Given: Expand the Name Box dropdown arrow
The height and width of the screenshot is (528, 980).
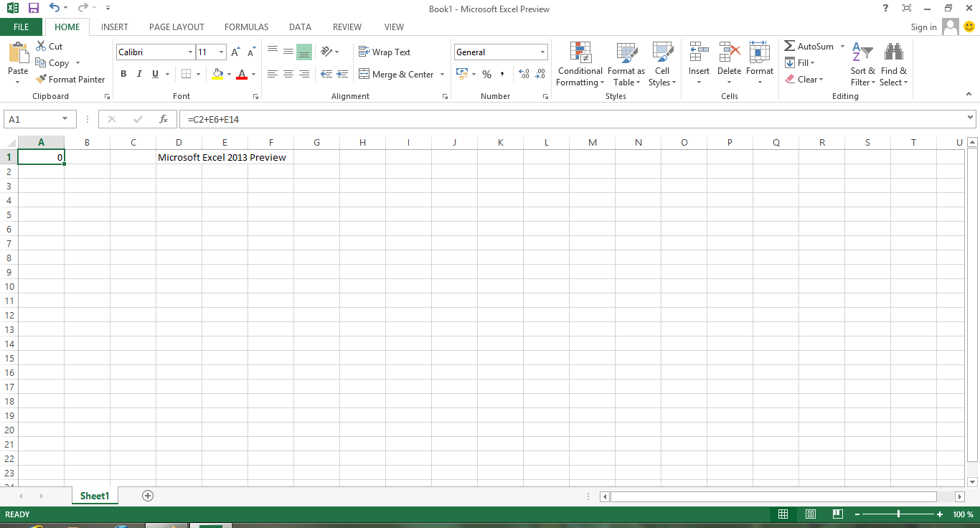Looking at the screenshot, I should click(65, 119).
